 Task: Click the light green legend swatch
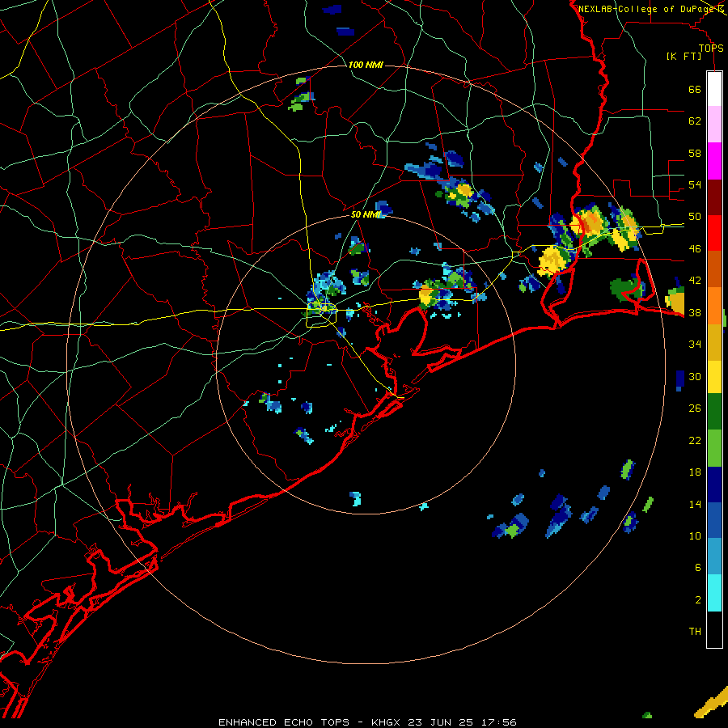[714, 448]
